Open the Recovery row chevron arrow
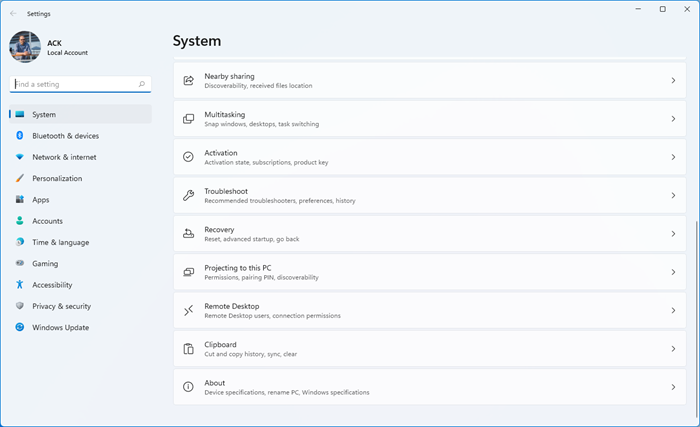The width and height of the screenshot is (700, 427). 673,234
